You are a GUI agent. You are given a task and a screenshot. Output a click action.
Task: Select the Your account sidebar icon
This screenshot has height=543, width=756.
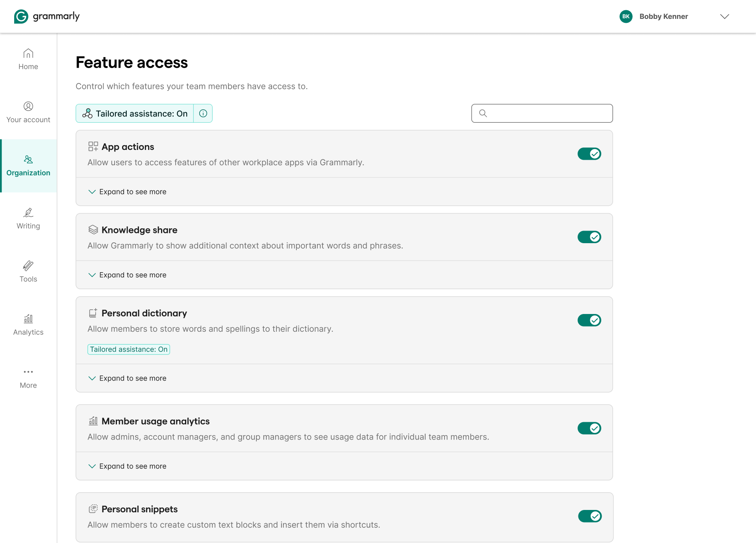pyautogui.click(x=28, y=111)
